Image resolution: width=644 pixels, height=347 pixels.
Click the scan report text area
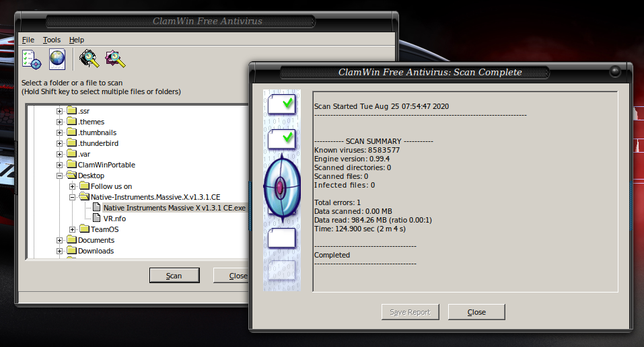point(465,192)
